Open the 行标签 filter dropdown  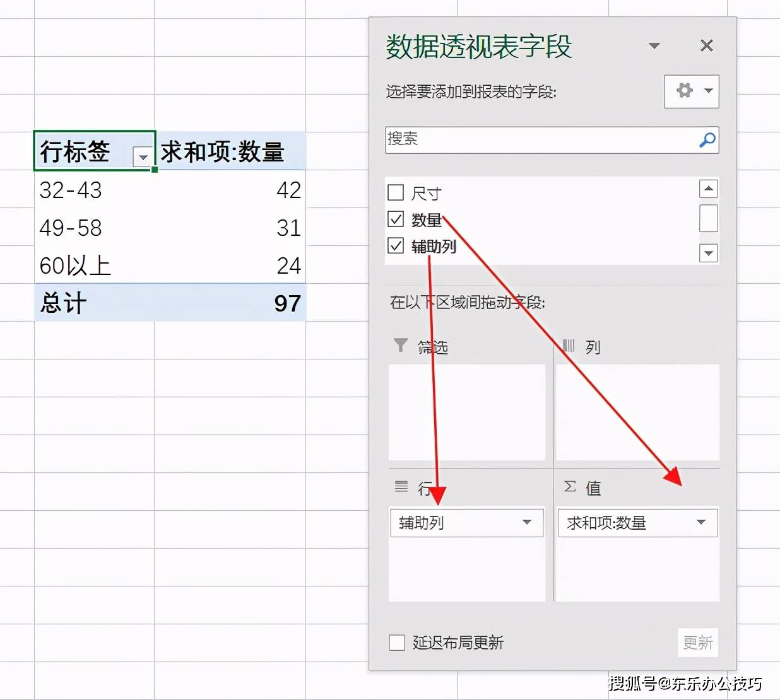143,157
